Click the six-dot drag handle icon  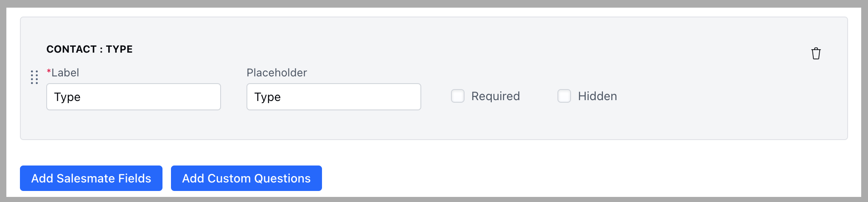tap(34, 77)
